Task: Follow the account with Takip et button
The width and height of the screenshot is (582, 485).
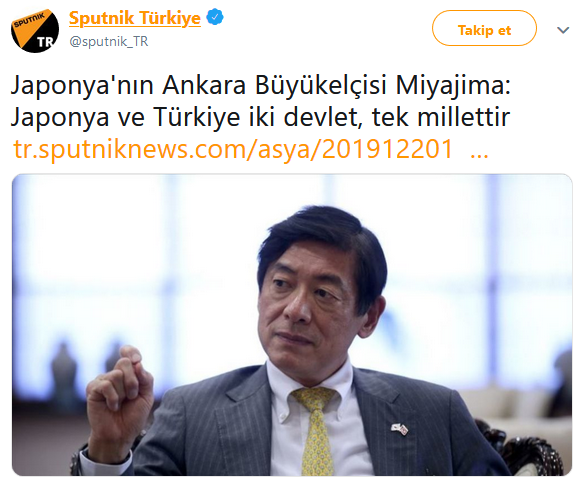Action: tap(484, 28)
